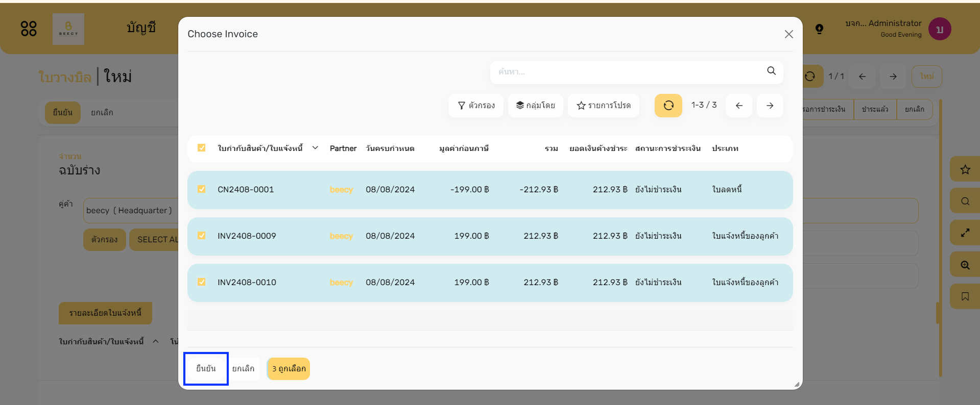Click the INV2408-0010 invoice number
The width and height of the screenshot is (980, 405).
click(247, 283)
